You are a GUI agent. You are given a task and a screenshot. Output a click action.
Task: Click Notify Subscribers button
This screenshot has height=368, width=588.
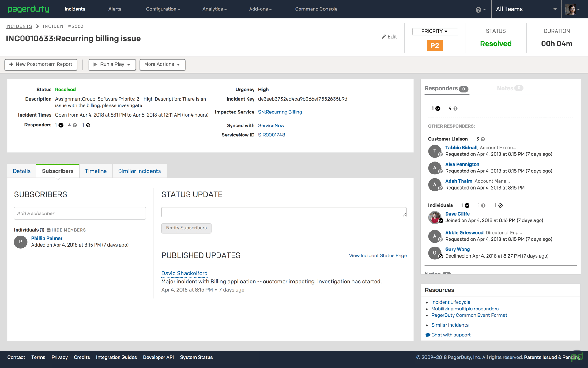pyautogui.click(x=186, y=228)
